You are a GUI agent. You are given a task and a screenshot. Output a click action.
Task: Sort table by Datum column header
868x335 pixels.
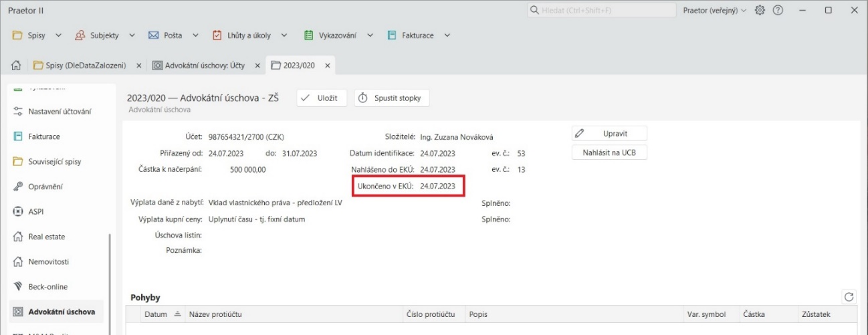click(x=156, y=314)
